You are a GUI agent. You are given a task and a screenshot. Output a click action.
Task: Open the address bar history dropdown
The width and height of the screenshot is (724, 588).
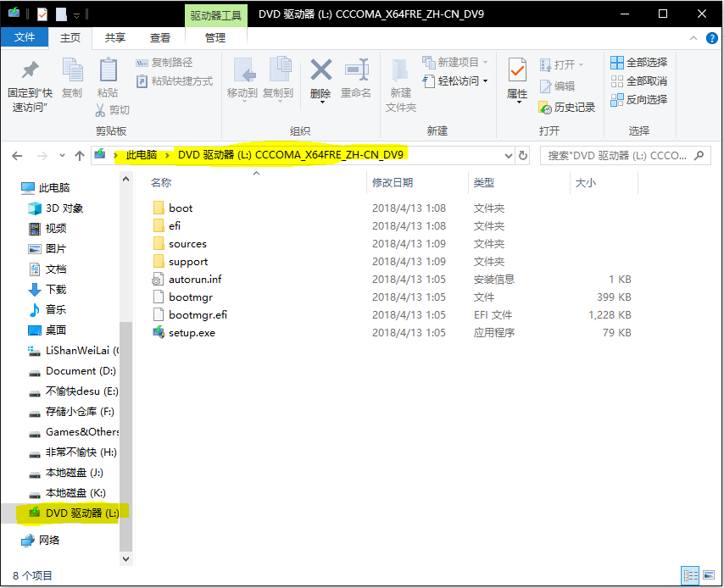pyautogui.click(x=509, y=156)
